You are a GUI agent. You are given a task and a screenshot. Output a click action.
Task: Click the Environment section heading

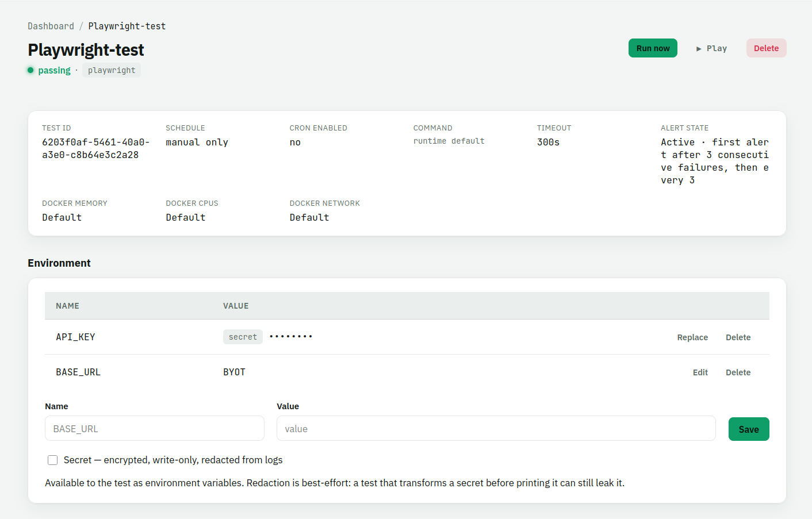[x=59, y=263]
